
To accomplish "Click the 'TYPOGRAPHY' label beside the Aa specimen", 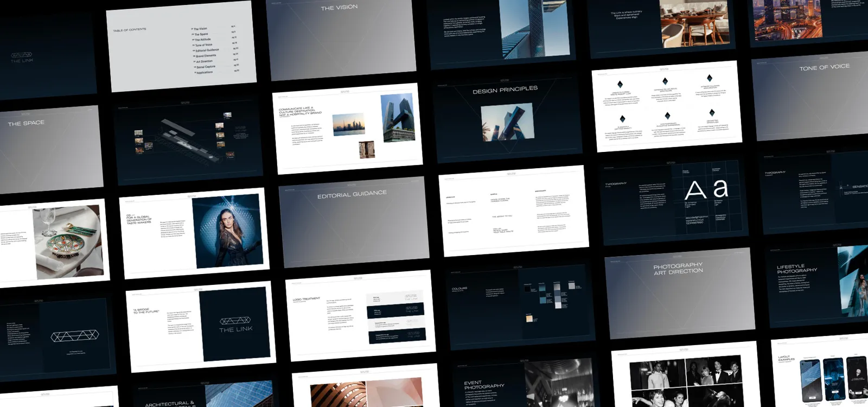I will 616,184.
